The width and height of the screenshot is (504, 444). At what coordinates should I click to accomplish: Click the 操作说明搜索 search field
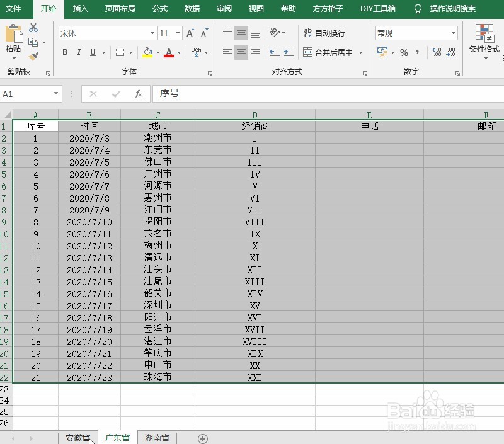click(452, 9)
